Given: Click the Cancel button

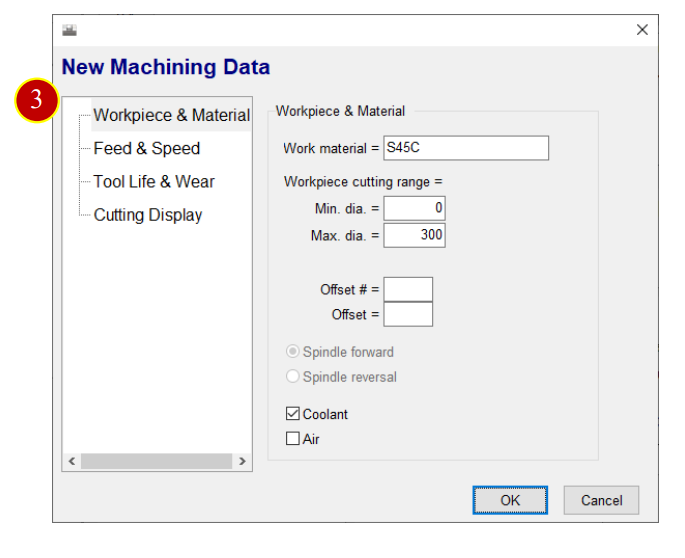Looking at the screenshot, I should pos(601,500).
